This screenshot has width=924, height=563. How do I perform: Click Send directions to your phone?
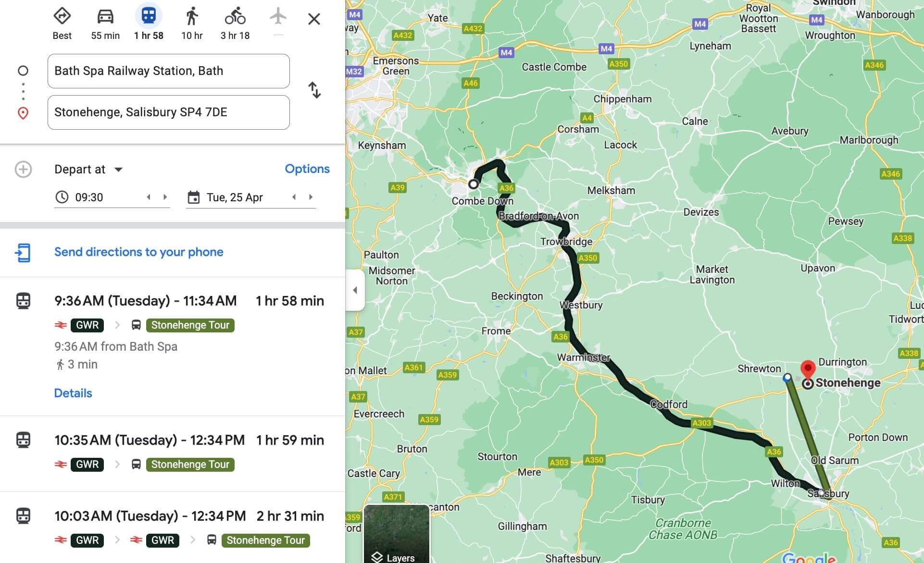[138, 251]
